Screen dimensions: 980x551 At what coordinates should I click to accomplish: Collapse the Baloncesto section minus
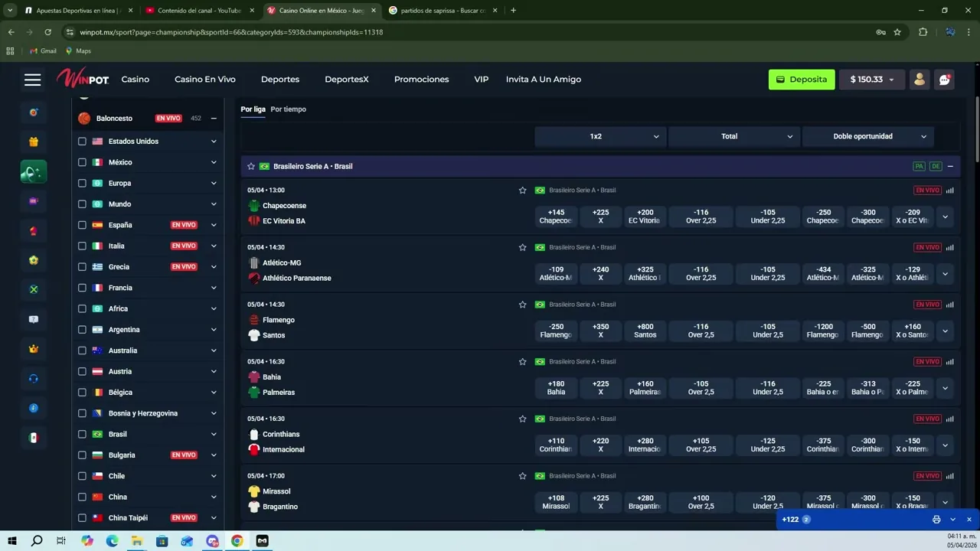click(x=214, y=119)
